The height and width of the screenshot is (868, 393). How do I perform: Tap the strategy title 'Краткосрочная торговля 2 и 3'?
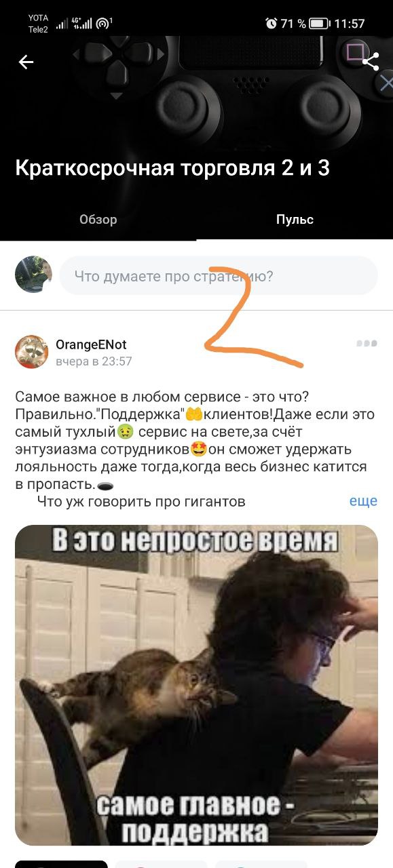pyautogui.click(x=172, y=168)
